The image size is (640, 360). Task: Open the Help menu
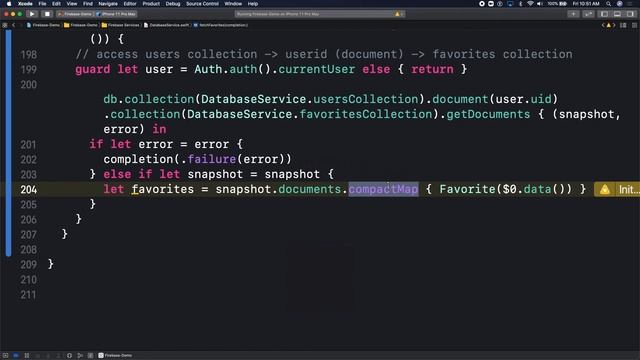(x=253, y=4)
